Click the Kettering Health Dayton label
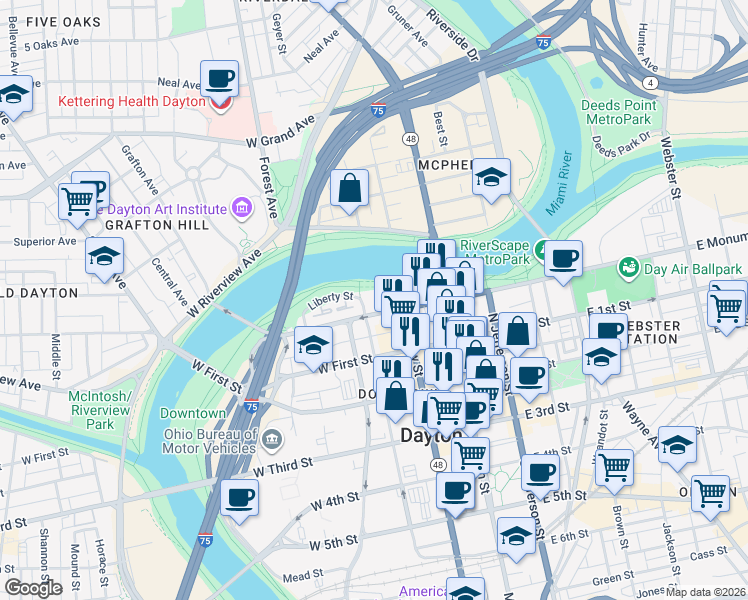 (132, 102)
